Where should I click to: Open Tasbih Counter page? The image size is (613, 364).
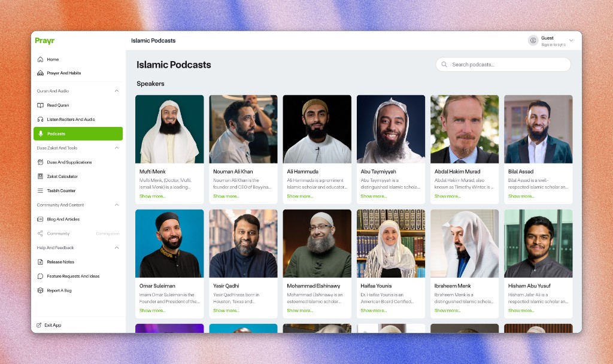[x=78, y=191]
